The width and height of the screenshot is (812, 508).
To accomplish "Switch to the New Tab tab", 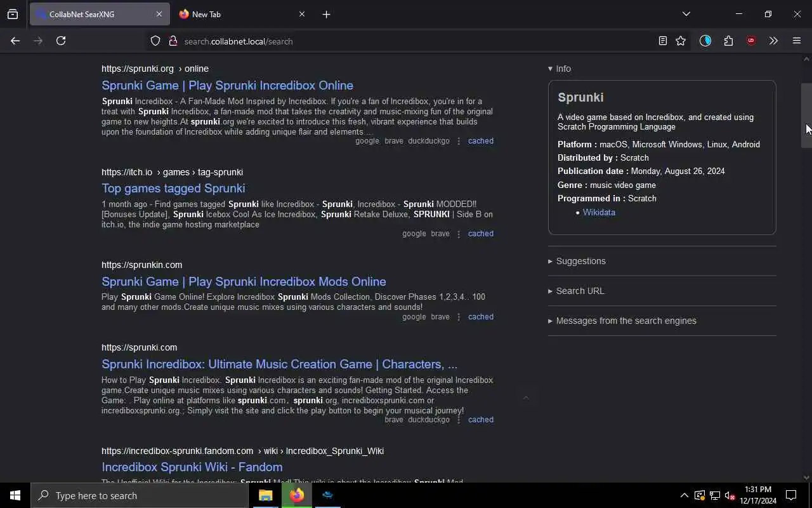I will (241, 14).
